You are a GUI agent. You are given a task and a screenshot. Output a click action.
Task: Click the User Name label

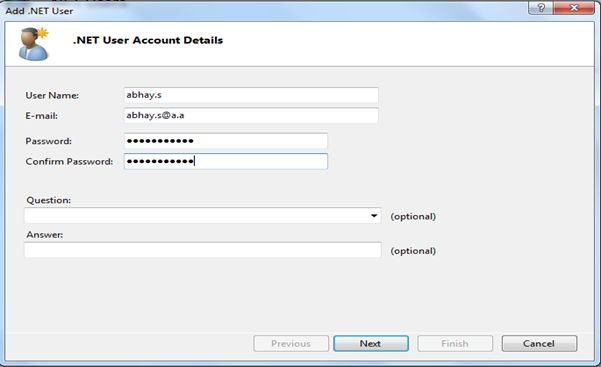pyautogui.click(x=52, y=95)
